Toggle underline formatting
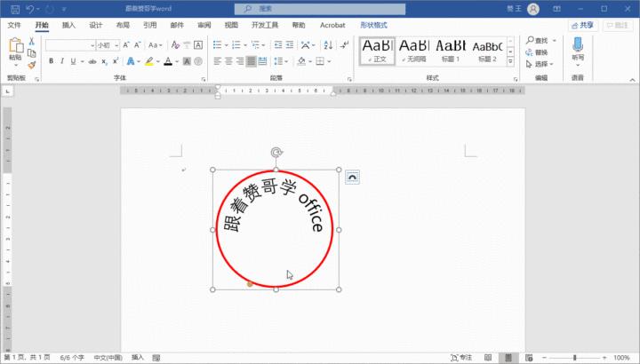 pos(73,61)
